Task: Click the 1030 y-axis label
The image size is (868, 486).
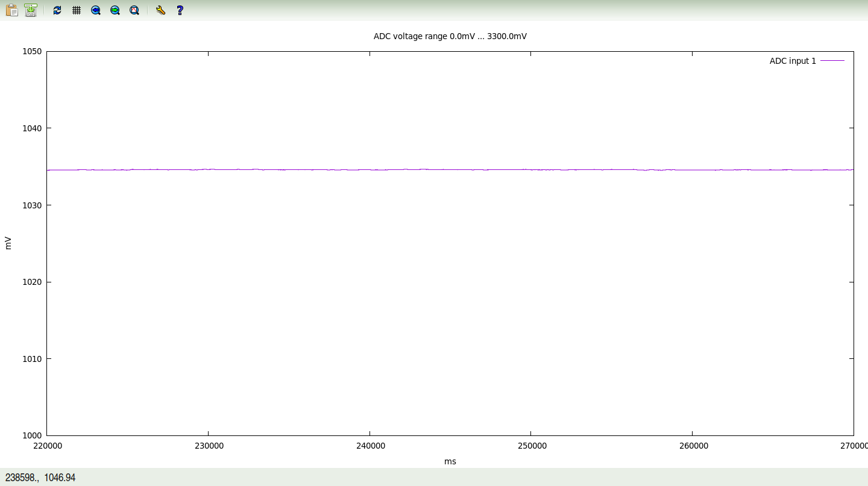Action: click(x=32, y=205)
